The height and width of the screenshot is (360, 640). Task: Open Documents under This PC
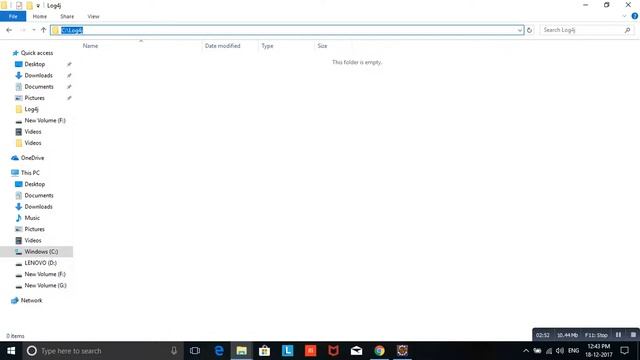39,195
